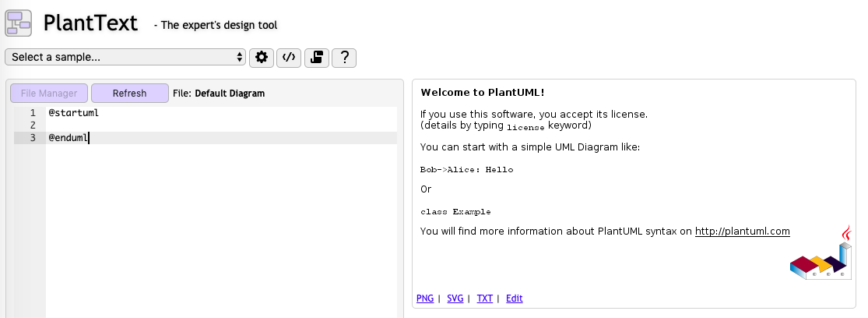Open the SVG version of the diagram
This screenshot has width=868, height=318.
click(x=455, y=299)
